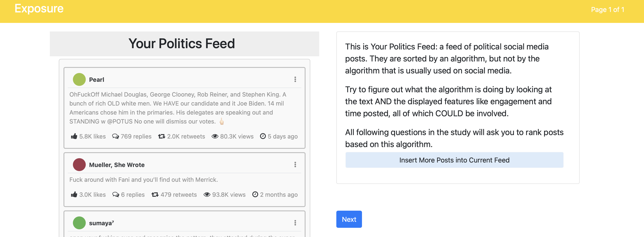Click the red avatar of Mueller, She Wrote

pyautogui.click(x=79, y=164)
